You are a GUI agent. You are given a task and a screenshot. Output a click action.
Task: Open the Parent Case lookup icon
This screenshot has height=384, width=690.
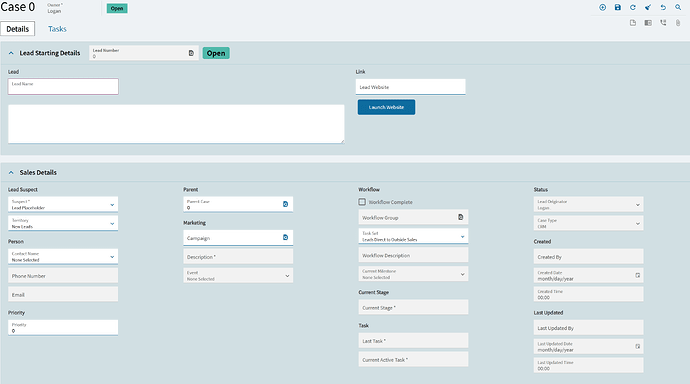point(285,204)
